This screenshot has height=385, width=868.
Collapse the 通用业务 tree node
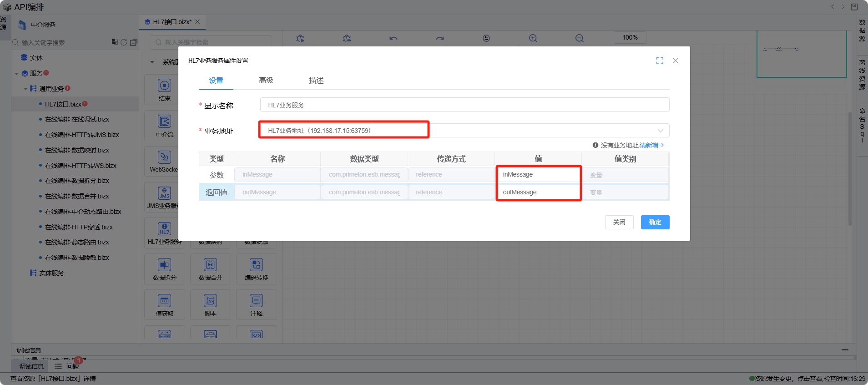(25, 89)
